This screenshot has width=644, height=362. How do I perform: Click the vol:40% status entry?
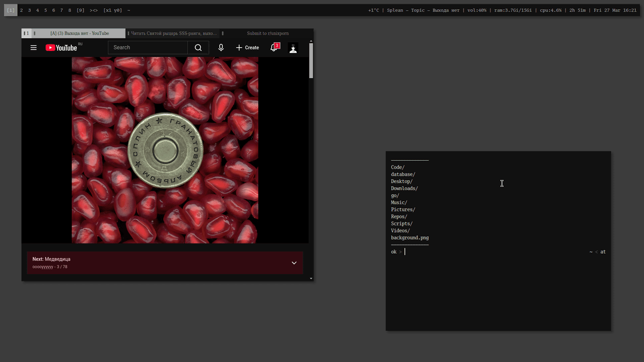tap(477, 10)
